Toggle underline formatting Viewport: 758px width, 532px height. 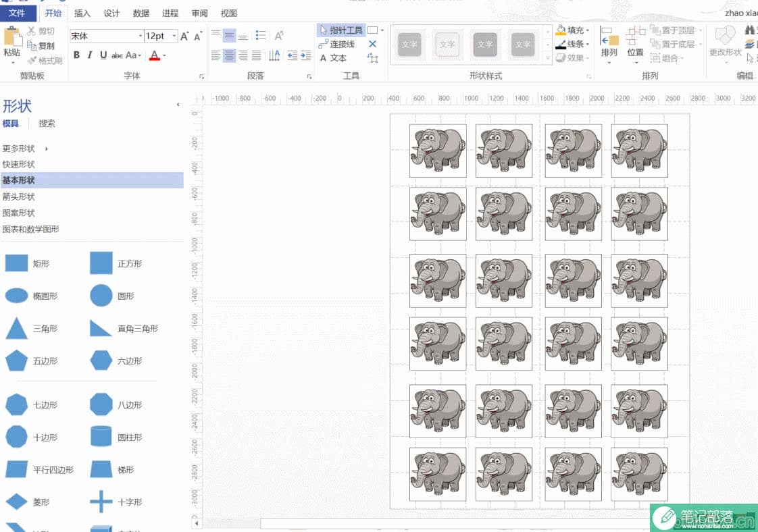point(103,55)
